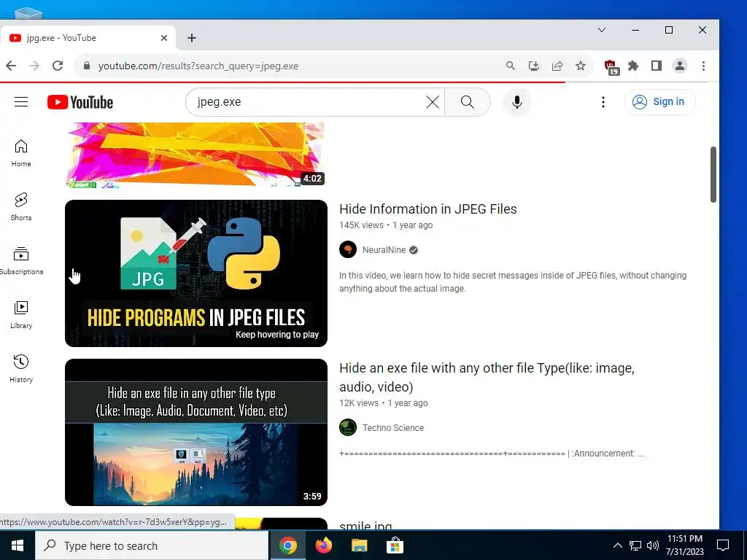747x560 pixels.
Task: Submit search with magnifying glass button
Action: coord(468,102)
